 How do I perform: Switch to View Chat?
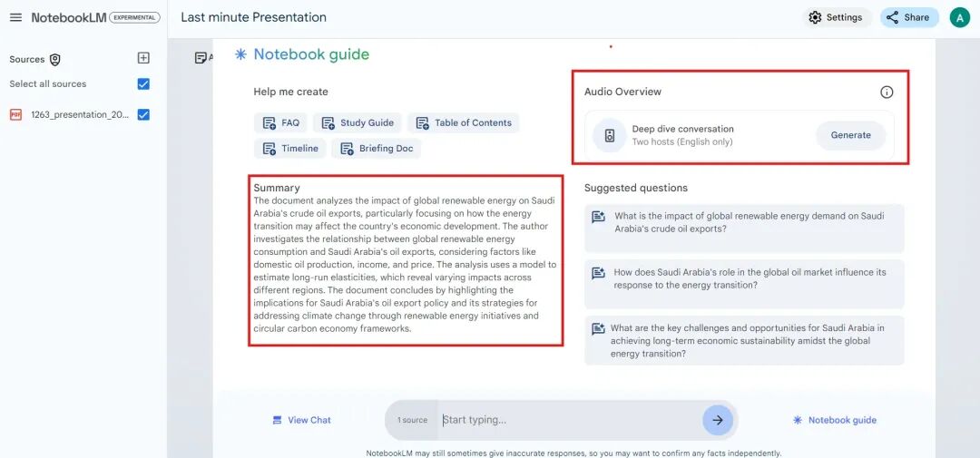(302, 420)
